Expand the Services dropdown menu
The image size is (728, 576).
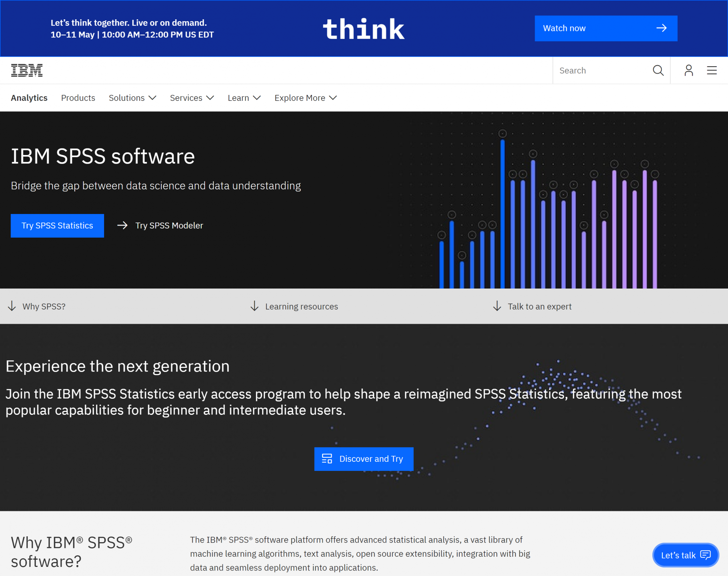click(191, 98)
